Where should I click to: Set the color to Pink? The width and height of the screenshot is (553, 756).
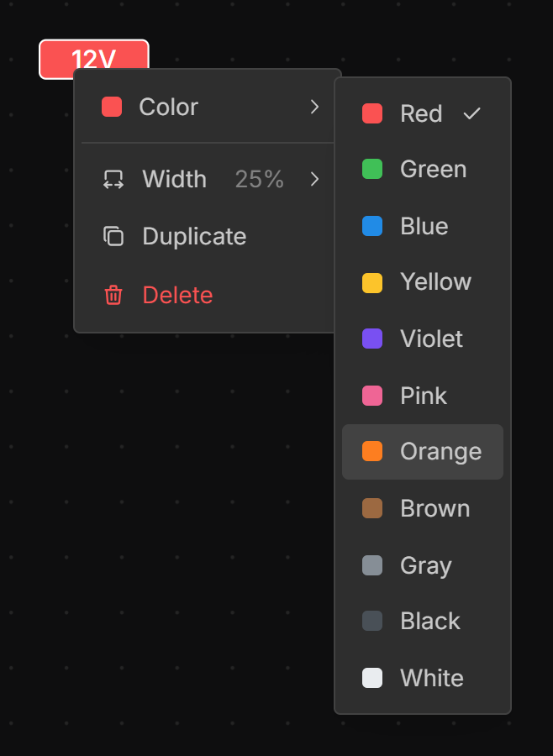pos(424,396)
